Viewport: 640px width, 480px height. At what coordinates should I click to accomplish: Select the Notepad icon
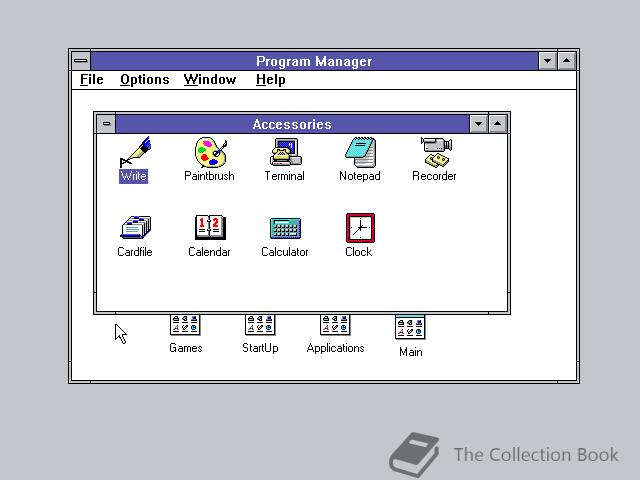click(x=360, y=152)
